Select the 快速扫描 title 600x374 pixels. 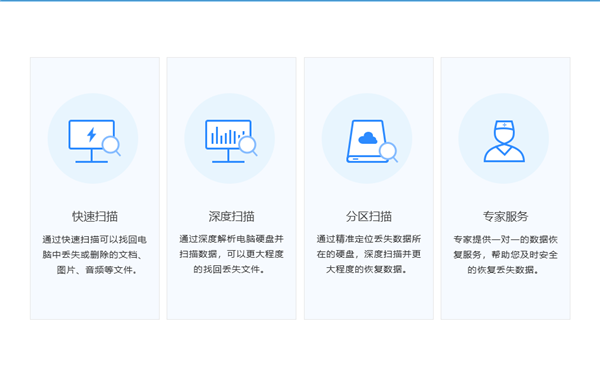[x=95, y=216]
